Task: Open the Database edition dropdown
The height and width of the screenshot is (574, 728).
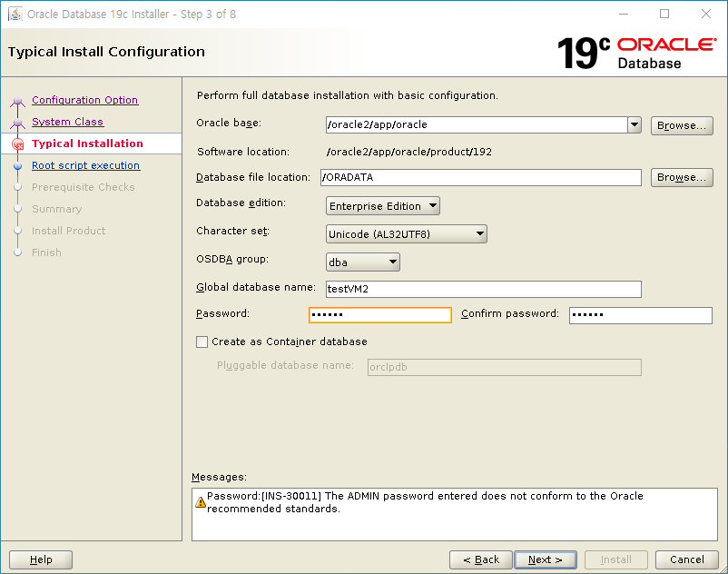Action: pos(382,206)
